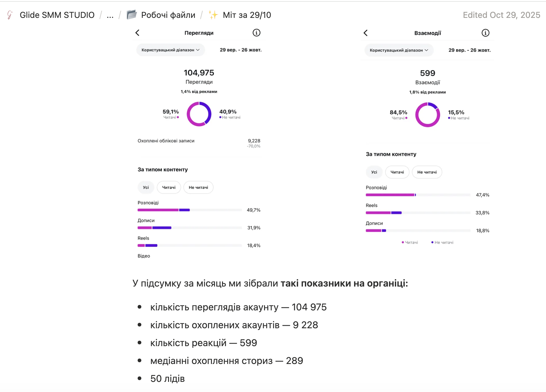The image size is (546, 392).
Task: Click back arrow in the Перегляди panel
Action: 137,33
